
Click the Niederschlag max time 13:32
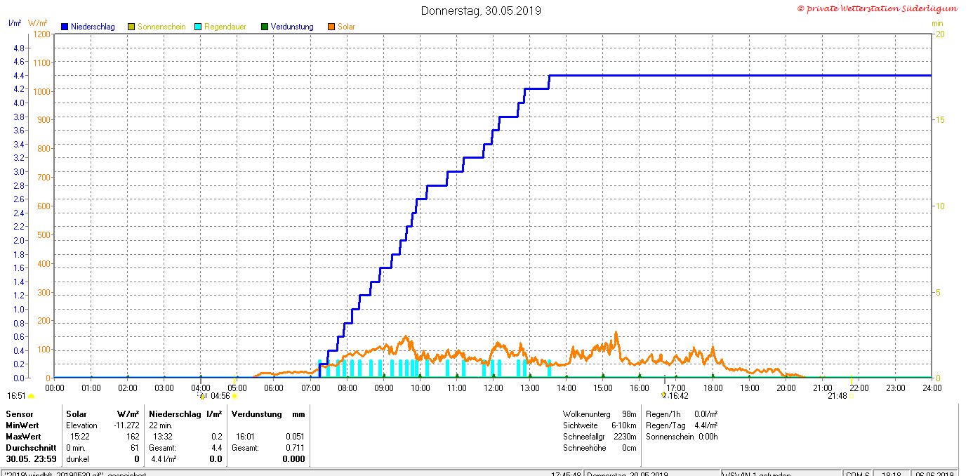click(163, 437)
